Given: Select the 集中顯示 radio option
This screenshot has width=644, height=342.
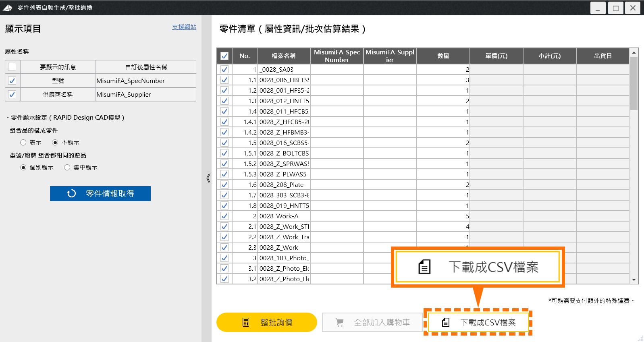Looking at the screenshot, I should [67, 168].
